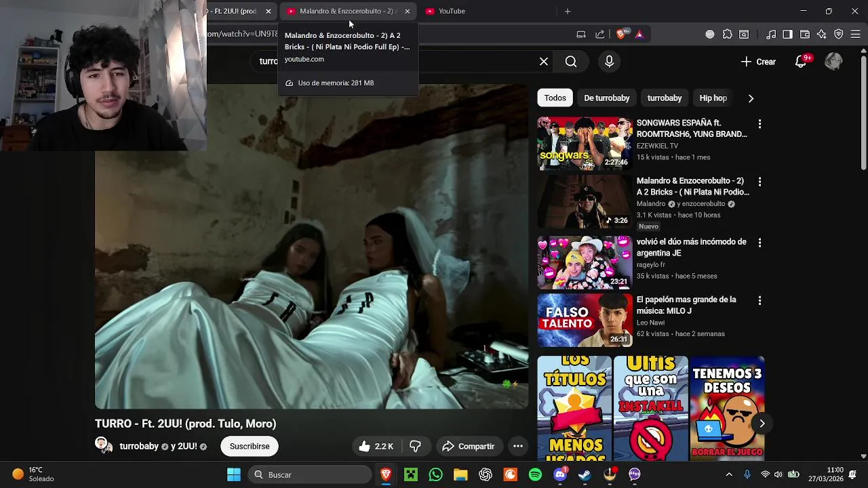The width and height of the screenshot is (868, 488).
Task: Click the YouTube search input field
Action: [x=400, y=62]
